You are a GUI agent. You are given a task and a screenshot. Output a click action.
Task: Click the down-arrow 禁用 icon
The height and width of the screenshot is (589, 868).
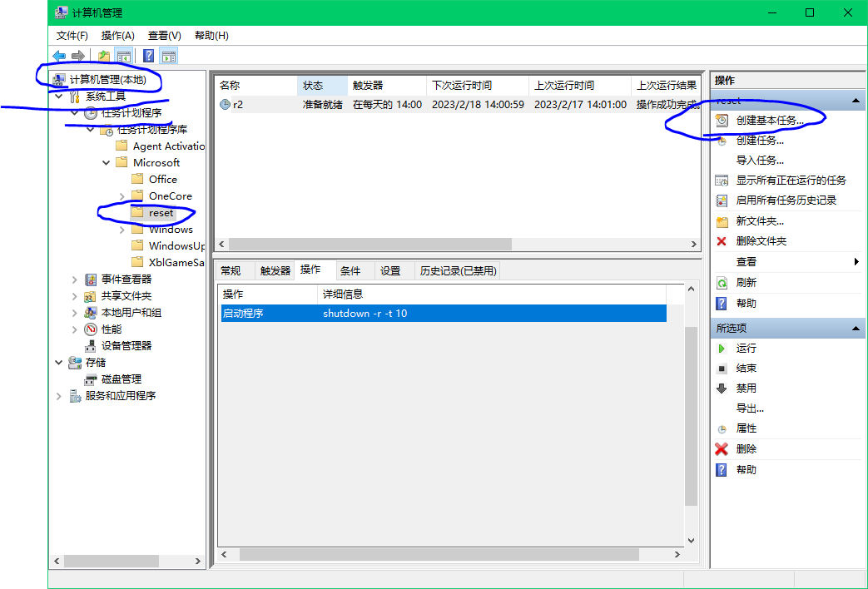coord(722,389)
